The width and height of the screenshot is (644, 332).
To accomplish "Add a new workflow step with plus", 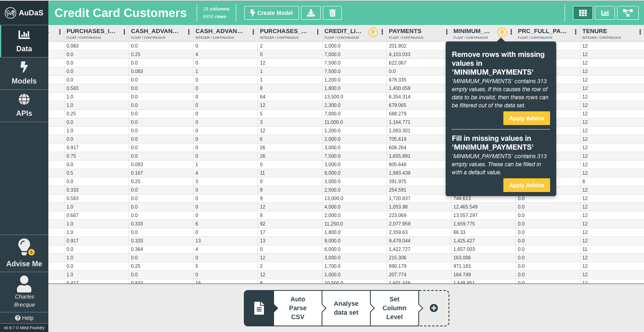I will [x=434, y=308].
